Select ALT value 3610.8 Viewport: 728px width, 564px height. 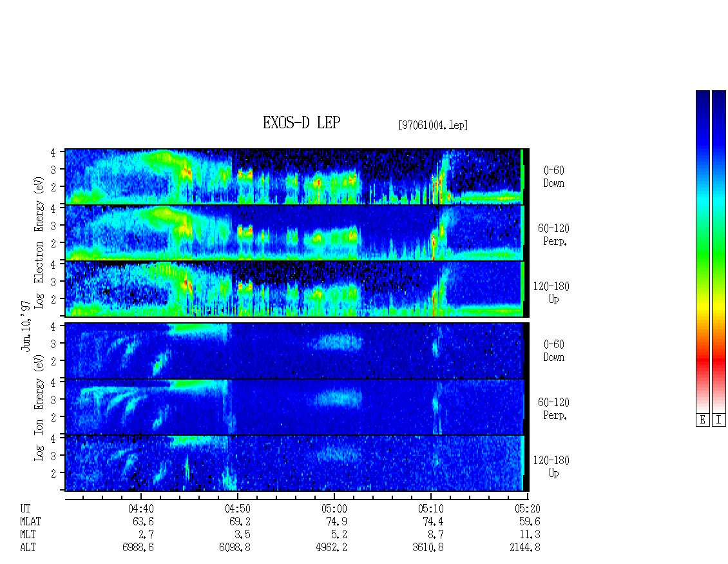pyautogui.click(x=428, y=548)
